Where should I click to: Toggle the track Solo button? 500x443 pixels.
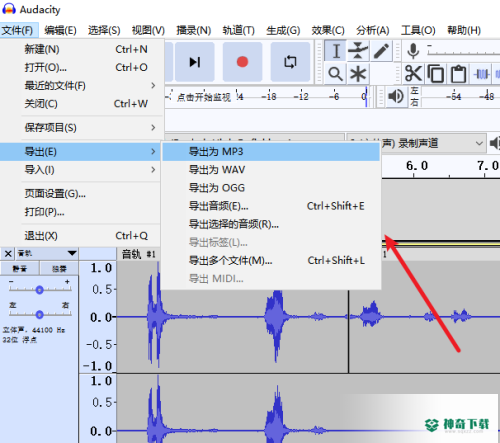point(59,268)
